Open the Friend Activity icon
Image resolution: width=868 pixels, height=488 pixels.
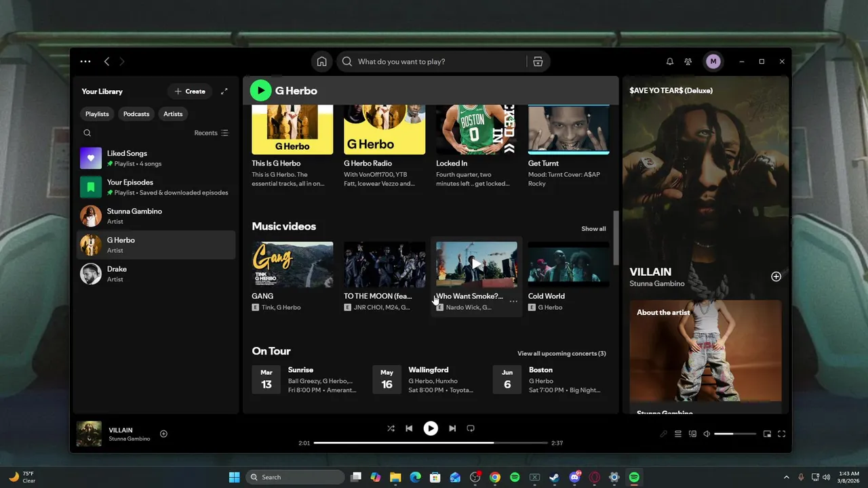(688, 62)
